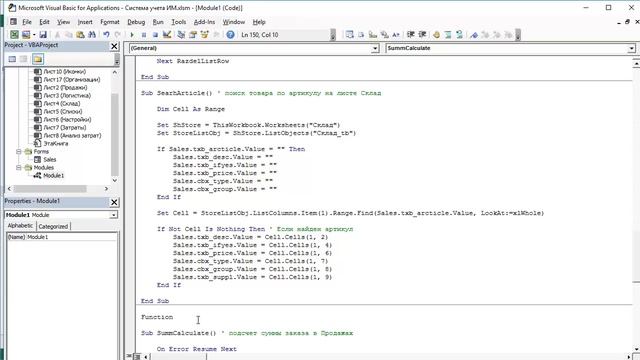640x360 pixels.
Task: Toggle breakpoint with the hand icon
Action: click(x=436, y=35)
